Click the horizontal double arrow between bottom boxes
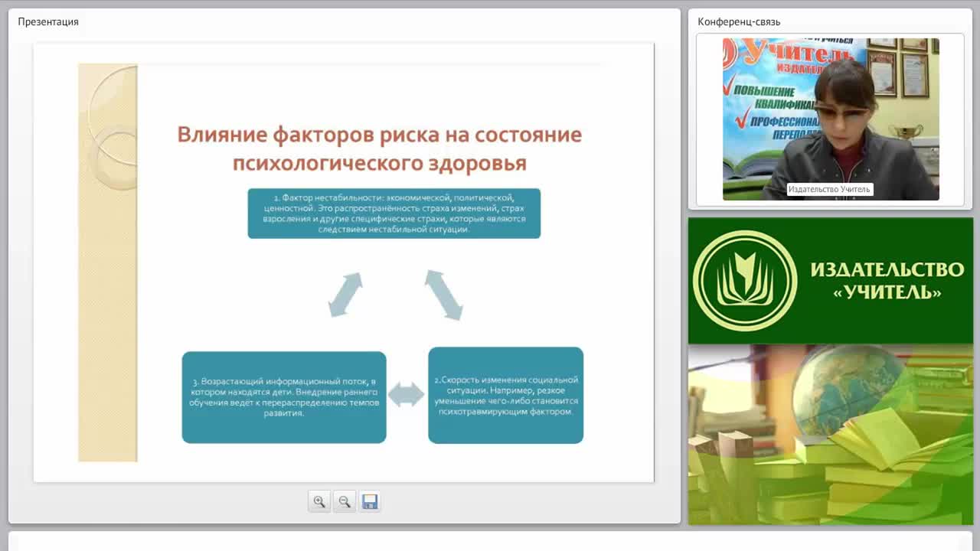This screenshot has width=980, height=551. (x=407, y=395)
